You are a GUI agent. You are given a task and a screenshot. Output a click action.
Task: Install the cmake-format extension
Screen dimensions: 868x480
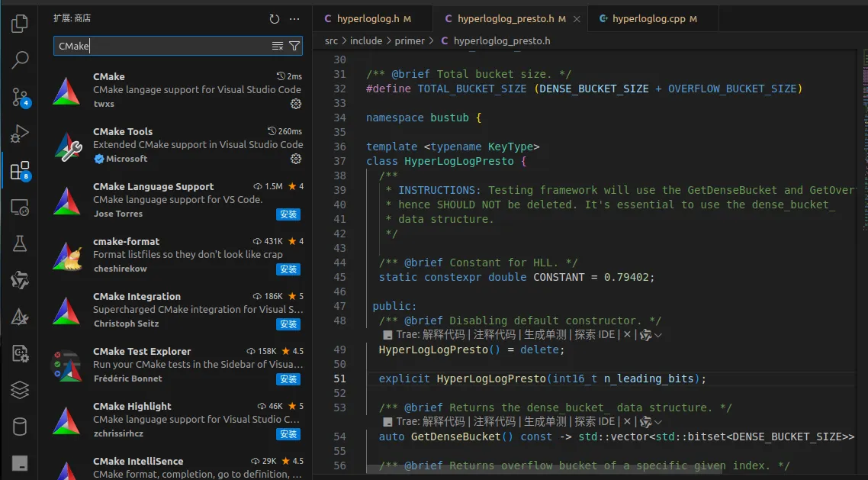pos(288,269)
